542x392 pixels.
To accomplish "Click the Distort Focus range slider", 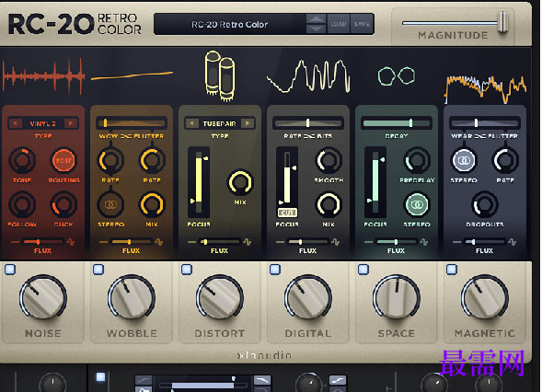I will (x=199, y=182).
